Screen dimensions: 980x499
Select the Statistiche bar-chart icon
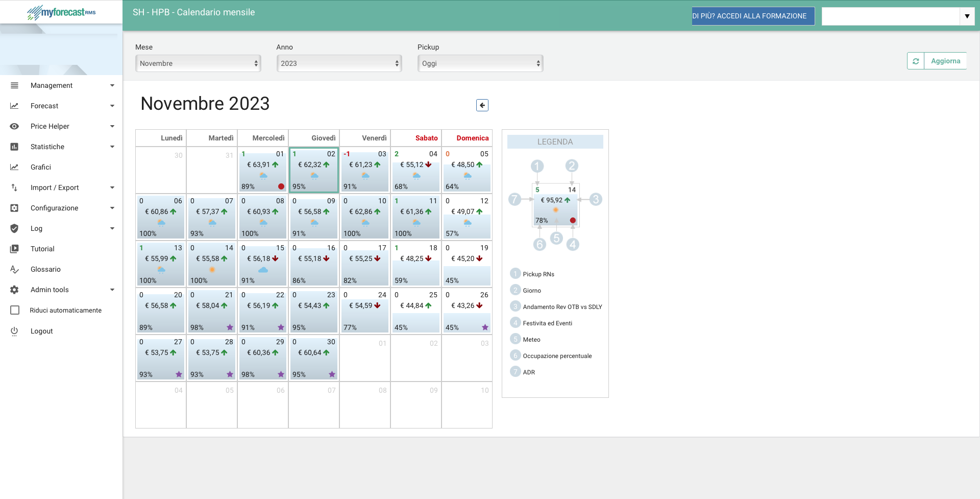point(14,147)
